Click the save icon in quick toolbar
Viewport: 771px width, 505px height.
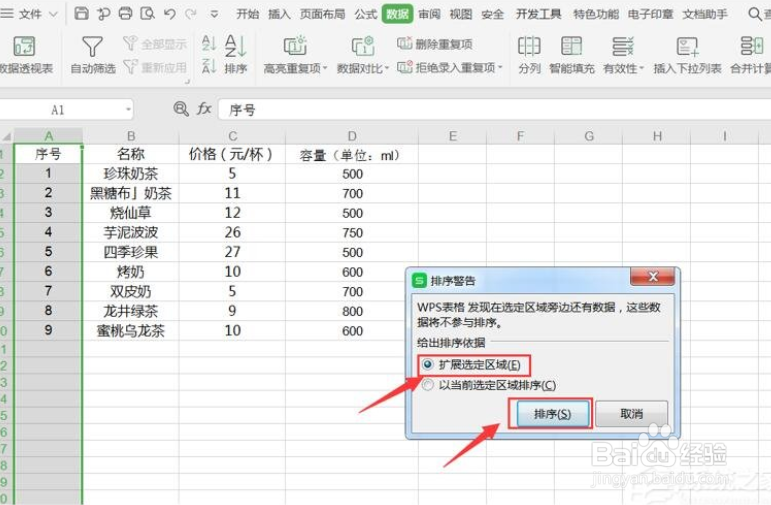[81, 13]
